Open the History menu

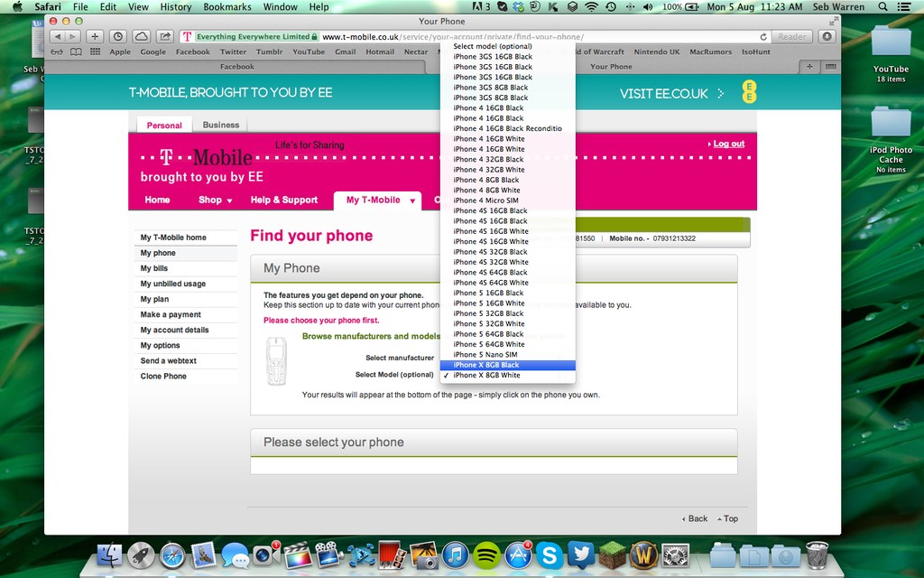176,6
